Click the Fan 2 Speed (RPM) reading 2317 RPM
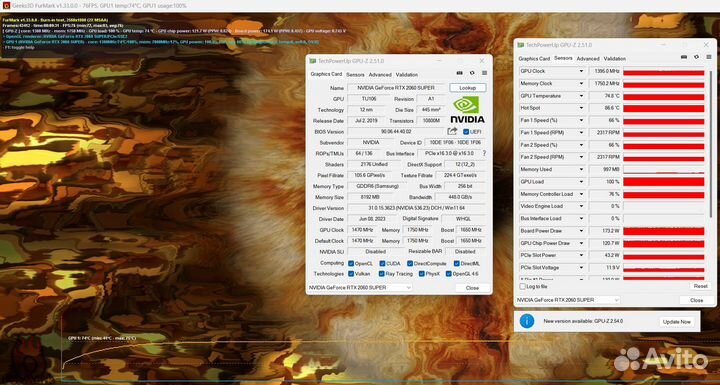Image resolution: width=720 pixels, height=385 pixels. tap(605, 157)
